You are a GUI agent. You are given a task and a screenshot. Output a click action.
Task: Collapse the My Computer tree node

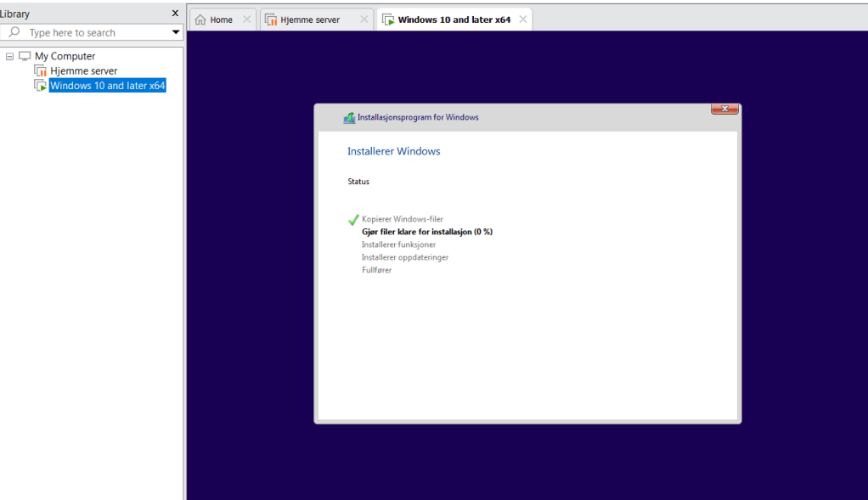[10, 57]
